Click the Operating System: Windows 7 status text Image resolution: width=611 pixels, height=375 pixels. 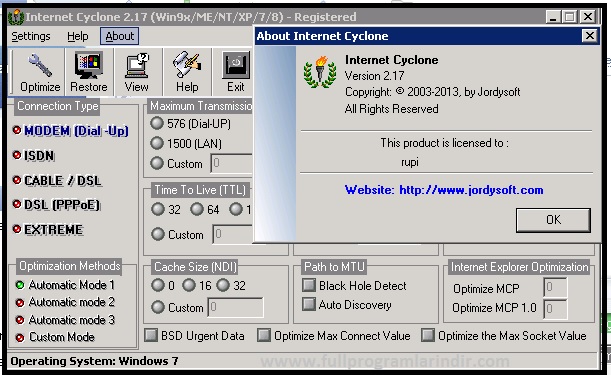(x=94, y=361)
